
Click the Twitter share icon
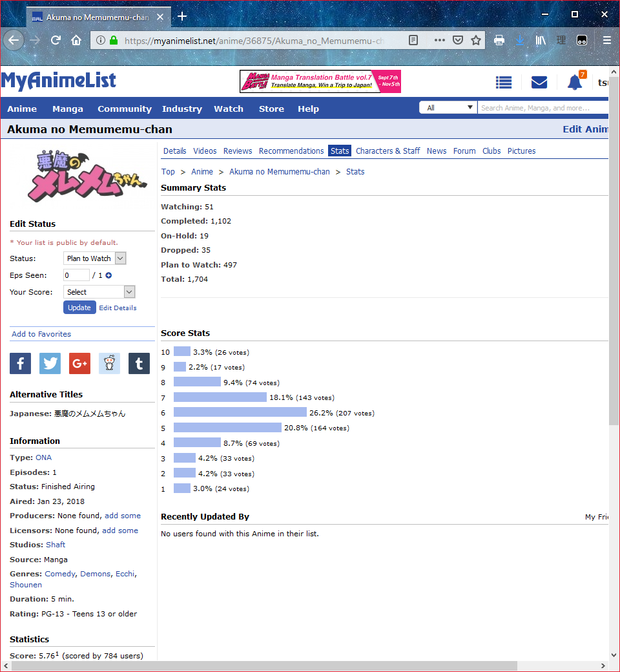point(50,364)
